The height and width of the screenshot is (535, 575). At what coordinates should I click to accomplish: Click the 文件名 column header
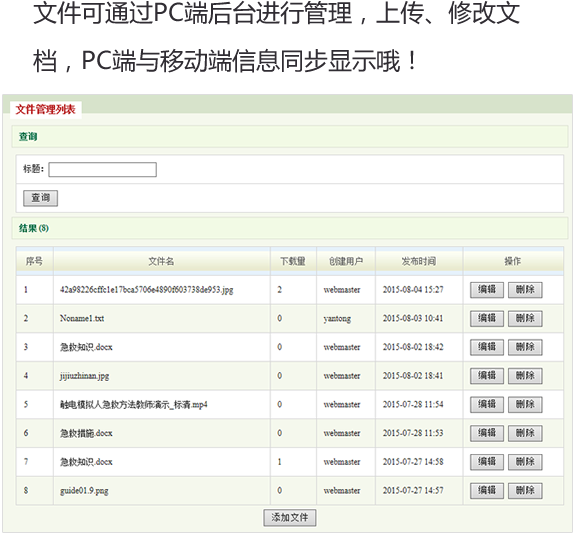[161, 261]
